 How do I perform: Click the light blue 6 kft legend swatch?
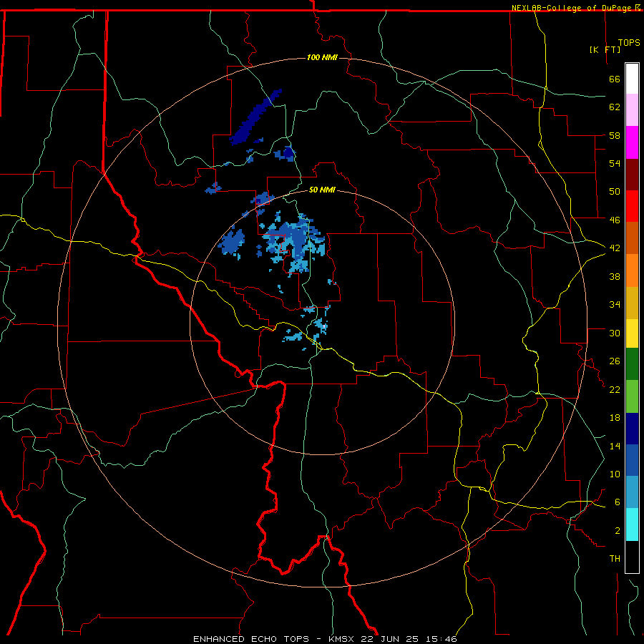coord(632,492)
